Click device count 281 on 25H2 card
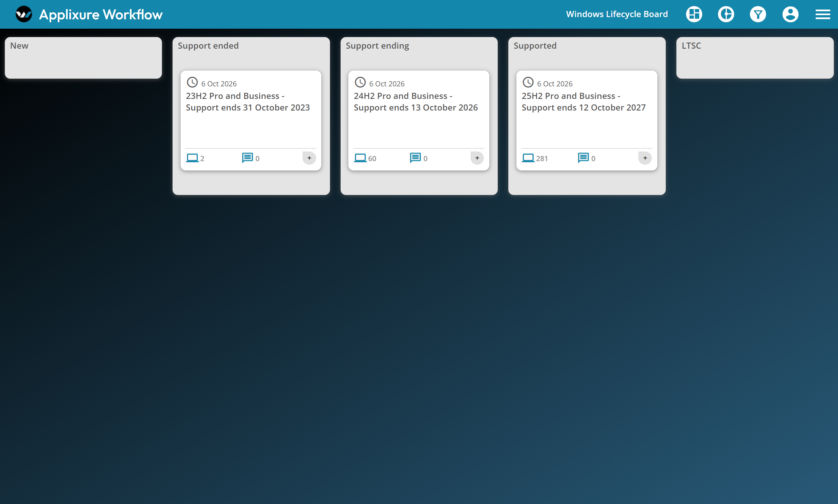 click(x=542, y=159)
